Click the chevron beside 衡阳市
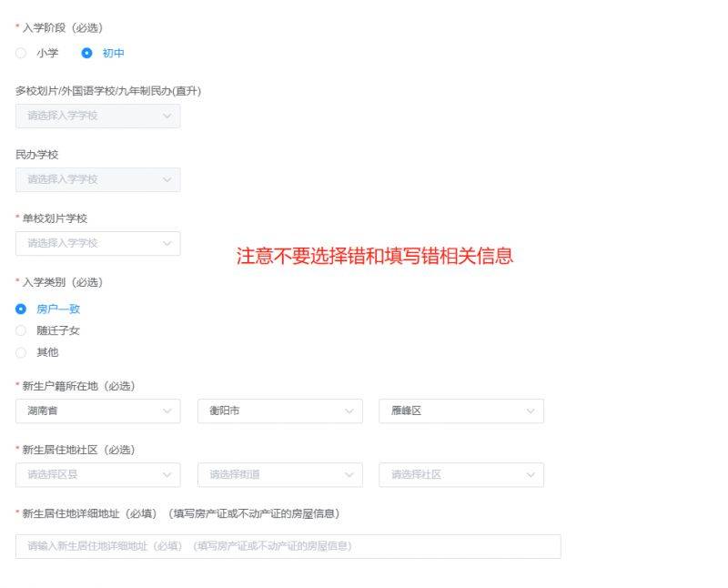 (349, 411)
